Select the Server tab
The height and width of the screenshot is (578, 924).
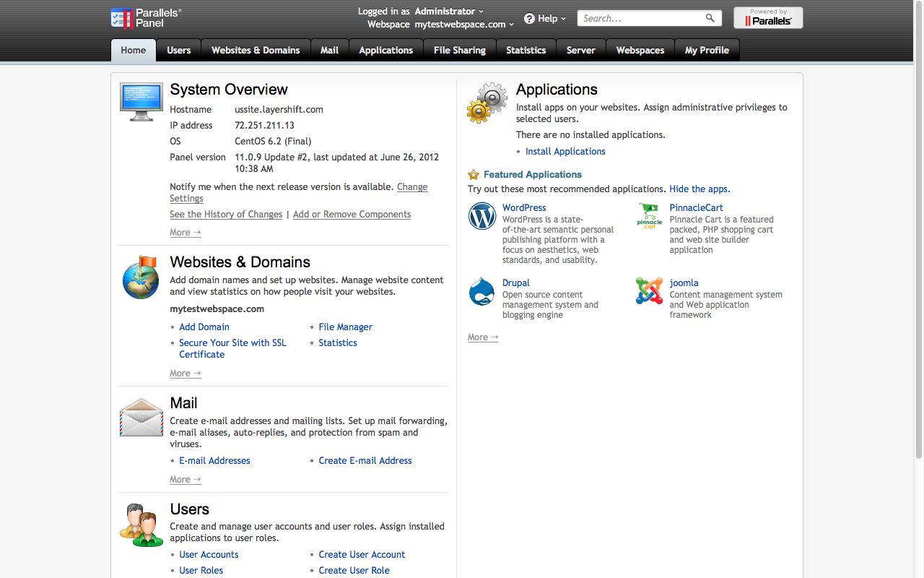point(581,51)
